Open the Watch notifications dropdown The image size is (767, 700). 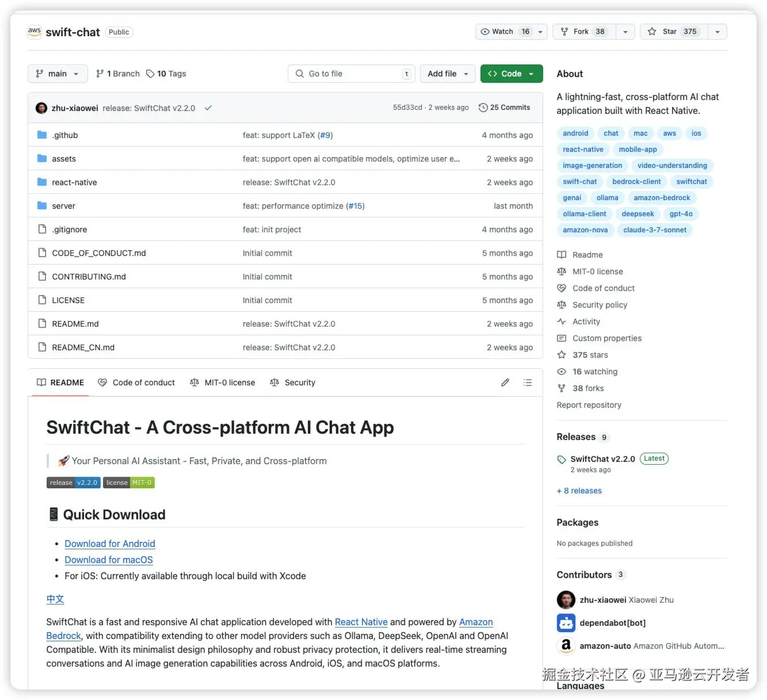[x=512, y=32]
